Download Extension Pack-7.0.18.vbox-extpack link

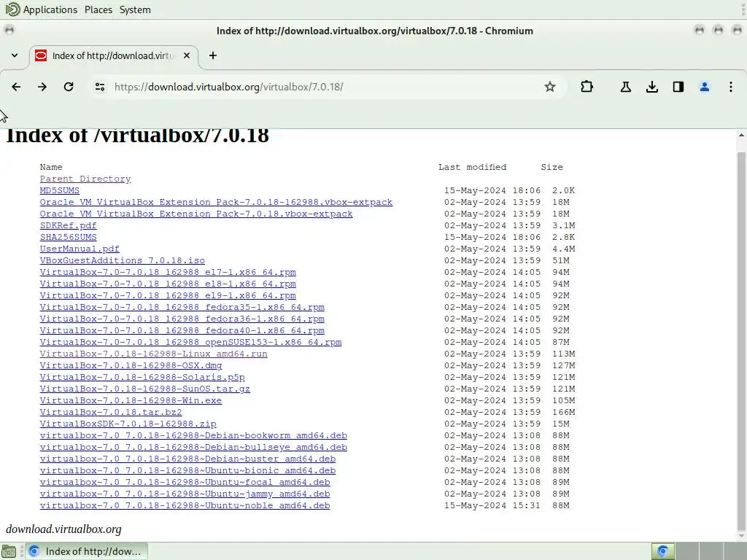pyautogui.click(x=196, y=214)
